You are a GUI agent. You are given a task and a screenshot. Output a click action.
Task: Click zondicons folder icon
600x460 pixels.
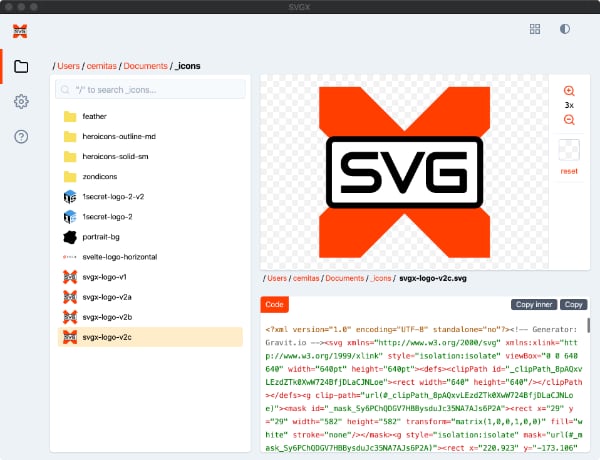(70, 176)
